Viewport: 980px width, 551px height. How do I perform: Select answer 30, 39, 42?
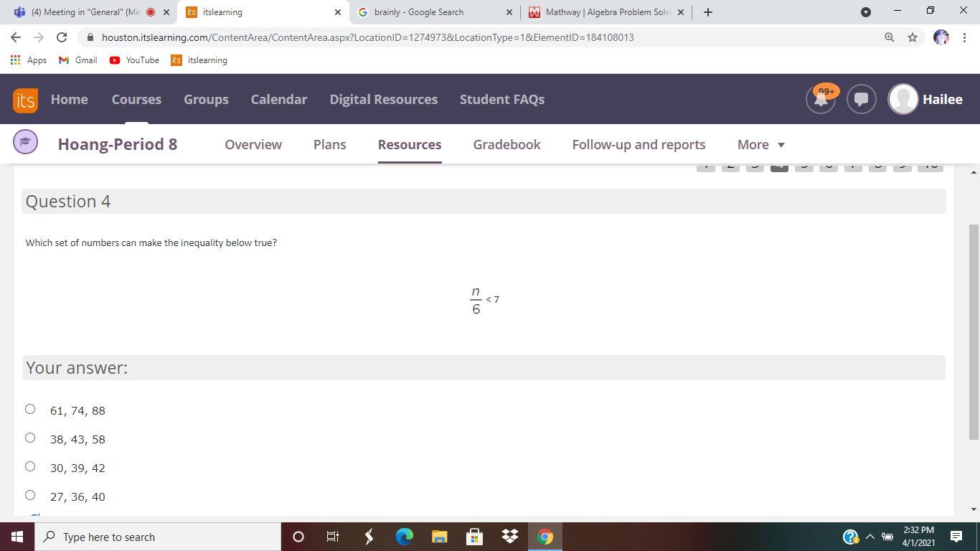tap(30, 466)
